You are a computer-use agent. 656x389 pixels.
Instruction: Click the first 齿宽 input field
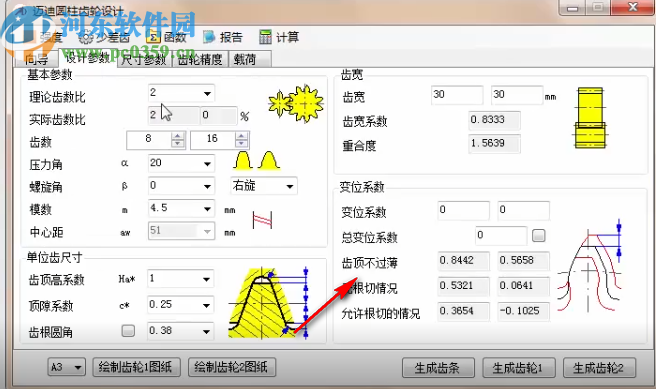pos(457,95)
